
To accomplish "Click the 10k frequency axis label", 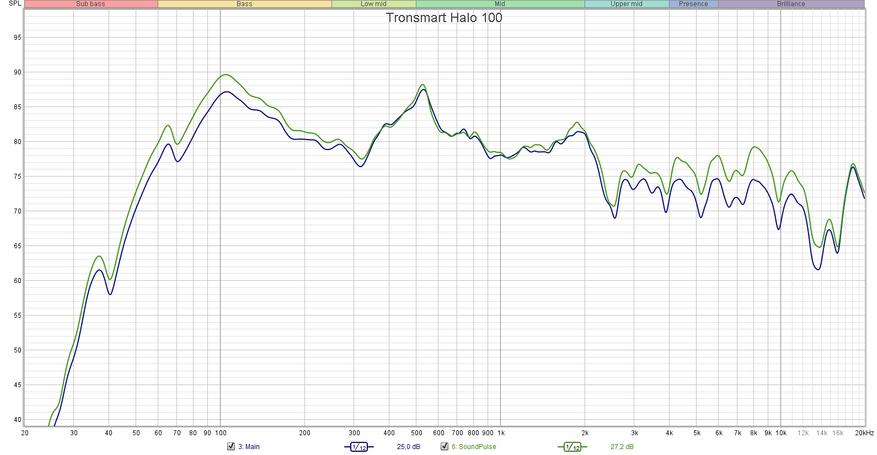I will coord(781,433).
